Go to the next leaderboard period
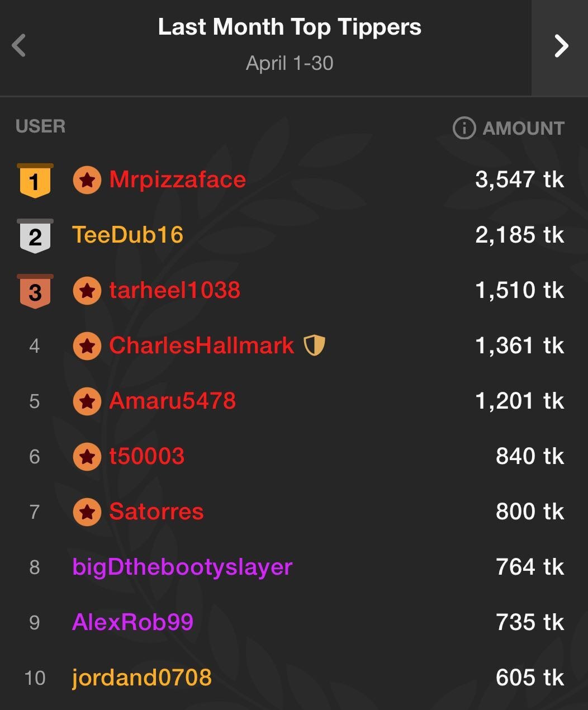The height and width of the screenshot is (710, 588). 561,46
